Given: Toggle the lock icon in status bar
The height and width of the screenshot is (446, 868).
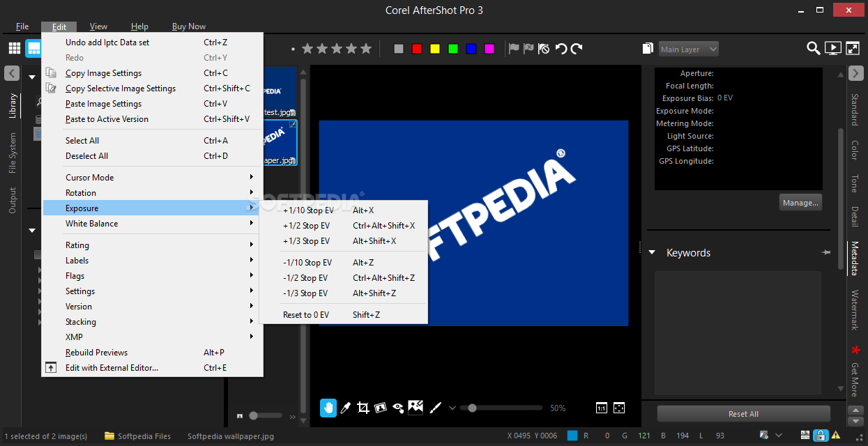Looking at the screenshot, I should [x=821, y=436].
